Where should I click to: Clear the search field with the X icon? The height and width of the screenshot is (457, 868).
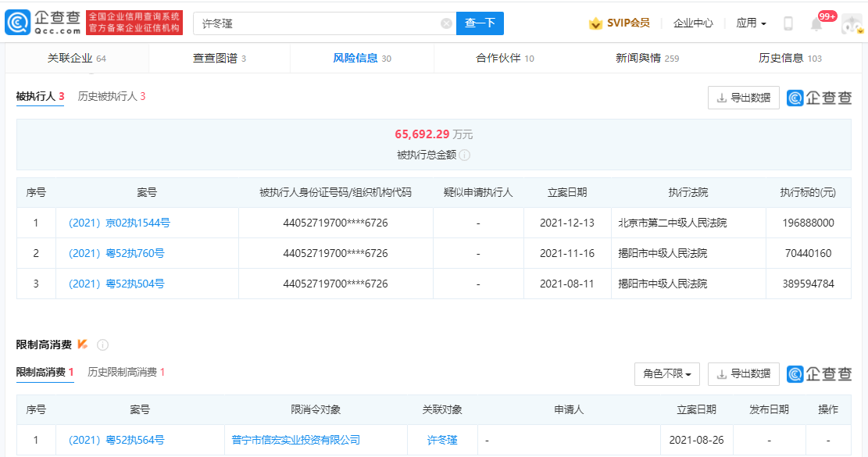(x=446, y=23)
